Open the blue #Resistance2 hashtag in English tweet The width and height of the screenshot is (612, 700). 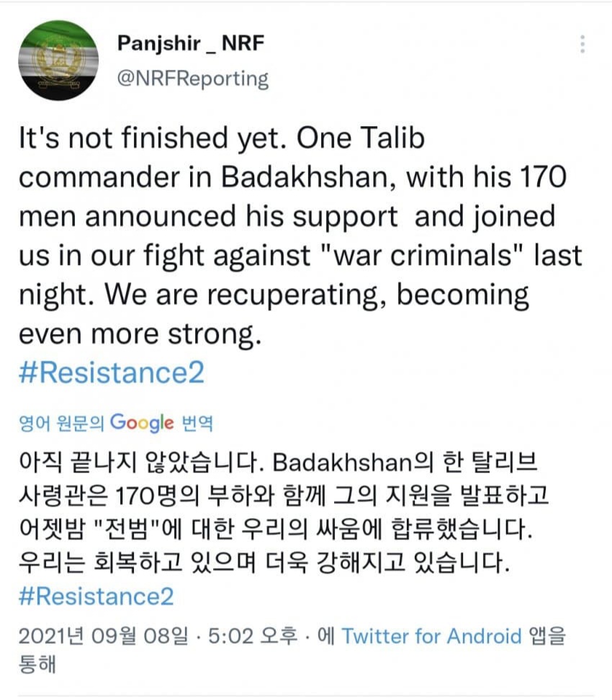[x=112, y=372]
